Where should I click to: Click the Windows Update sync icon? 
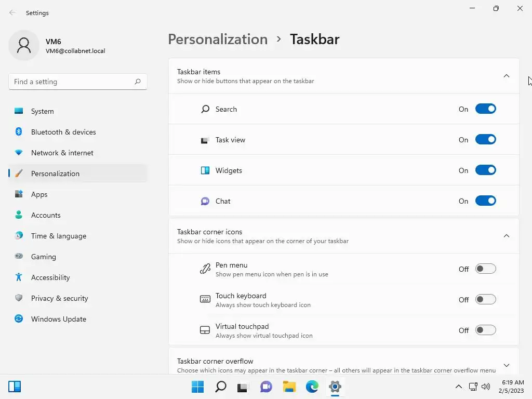[19, 318]
